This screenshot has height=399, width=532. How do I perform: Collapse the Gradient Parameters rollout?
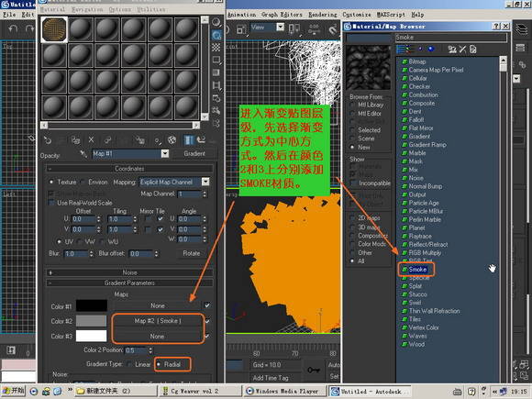(129, 283)
